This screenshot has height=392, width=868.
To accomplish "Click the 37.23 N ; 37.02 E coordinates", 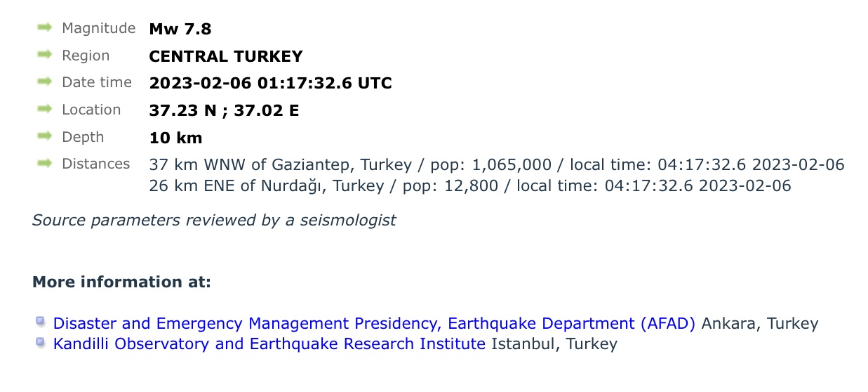I will [224, 110].
